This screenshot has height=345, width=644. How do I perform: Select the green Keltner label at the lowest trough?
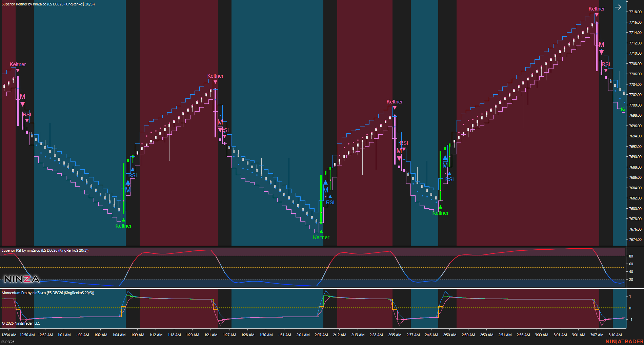pos(321,237)
